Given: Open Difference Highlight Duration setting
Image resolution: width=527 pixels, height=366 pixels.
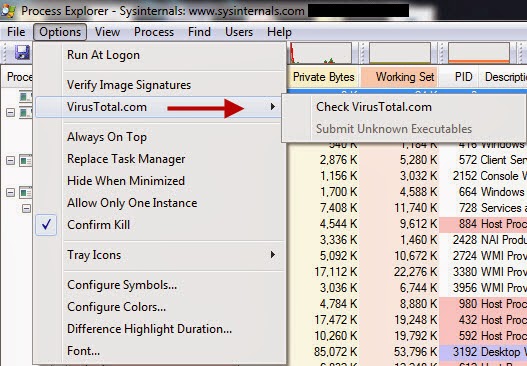Looking at the screenshot, I should [159, 329].
